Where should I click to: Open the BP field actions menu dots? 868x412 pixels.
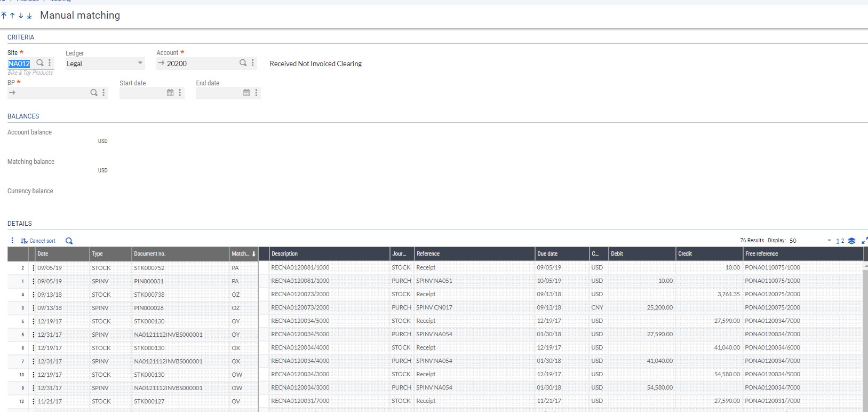[x=103, y=93]
